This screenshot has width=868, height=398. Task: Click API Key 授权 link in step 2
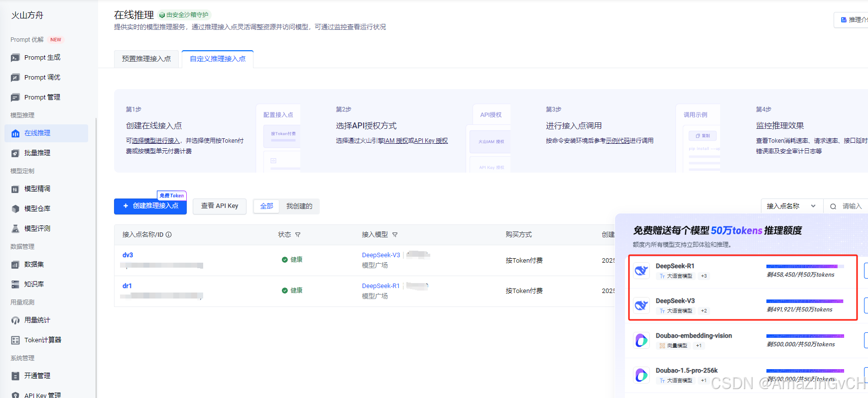[x=431, y=141]
